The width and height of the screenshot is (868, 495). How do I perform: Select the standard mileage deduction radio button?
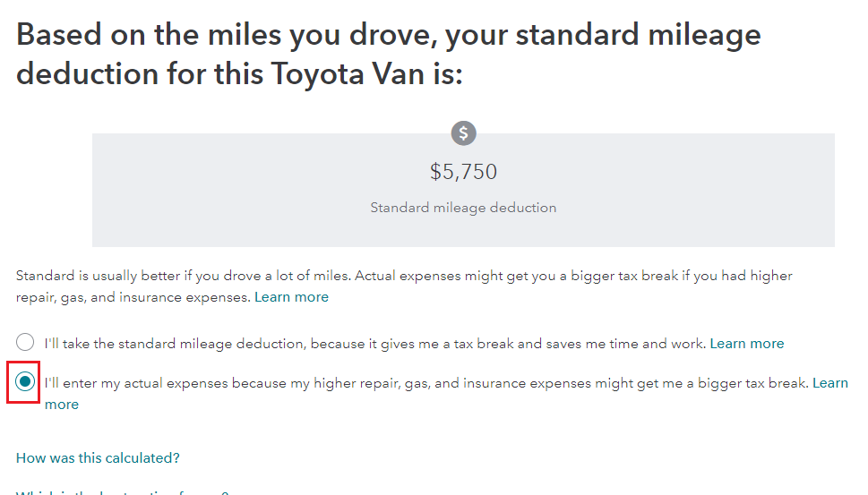point(25,342)
